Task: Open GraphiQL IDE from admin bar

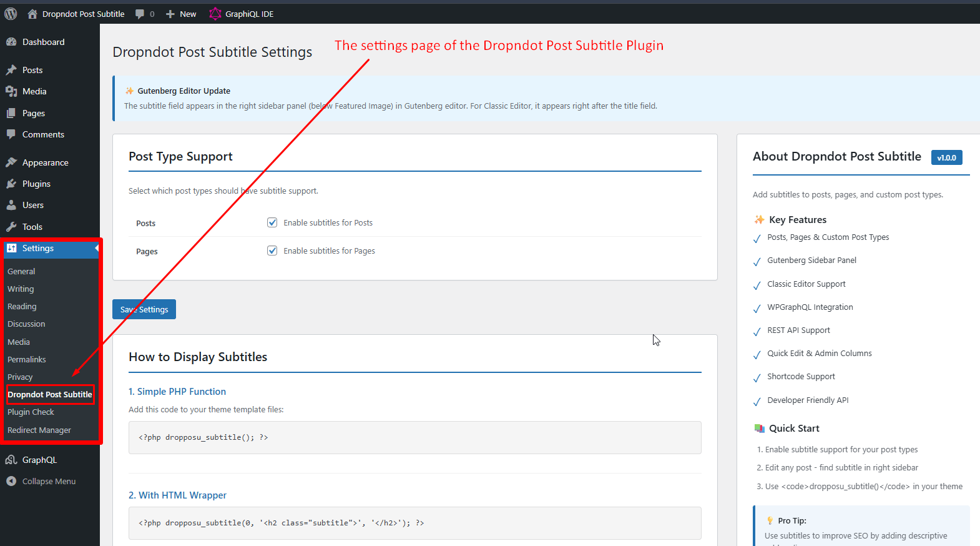Action: 249,14
